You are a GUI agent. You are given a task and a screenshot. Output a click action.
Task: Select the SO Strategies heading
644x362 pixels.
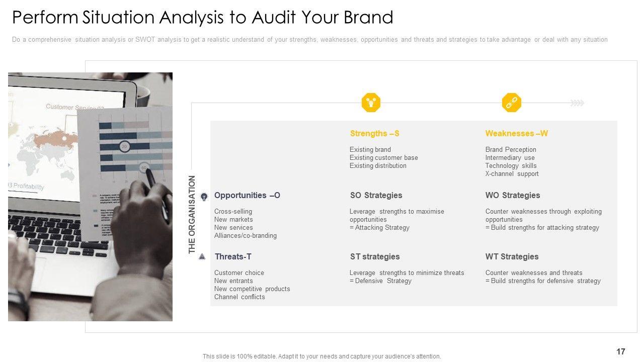click(x=376, y=195)
